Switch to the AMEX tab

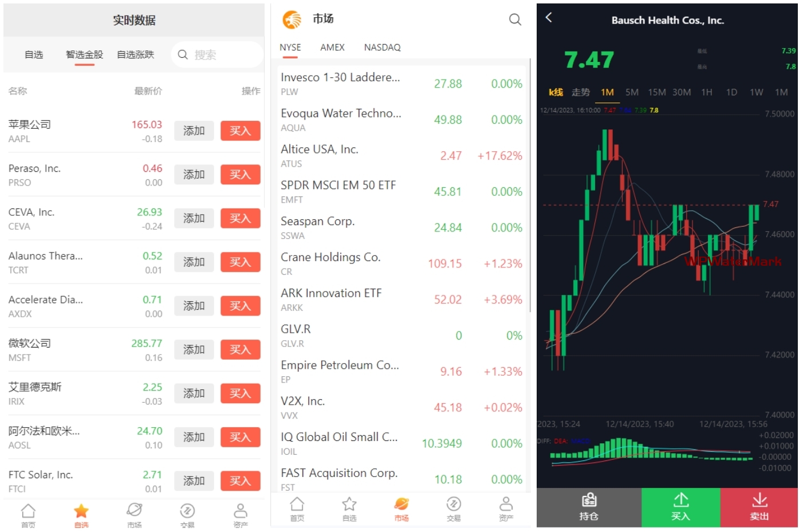pyautogui.click(x=332, y=48)
